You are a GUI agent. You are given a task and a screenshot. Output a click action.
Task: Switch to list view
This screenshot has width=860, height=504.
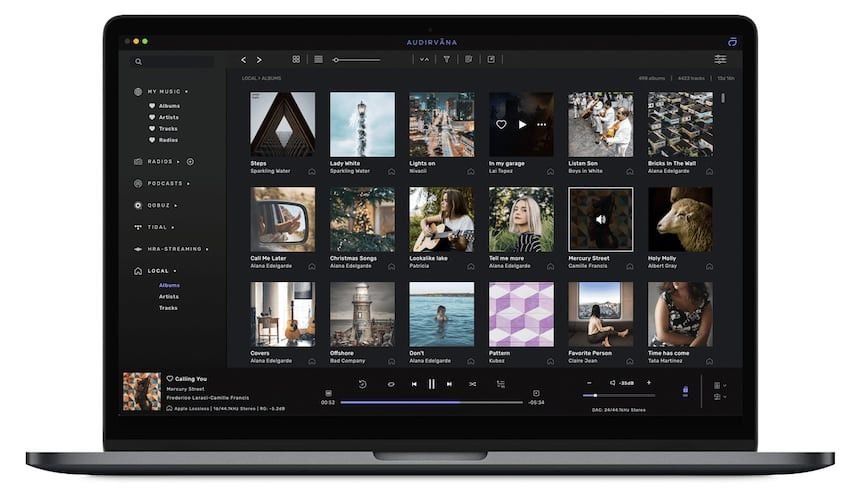(x=318, y=59)
